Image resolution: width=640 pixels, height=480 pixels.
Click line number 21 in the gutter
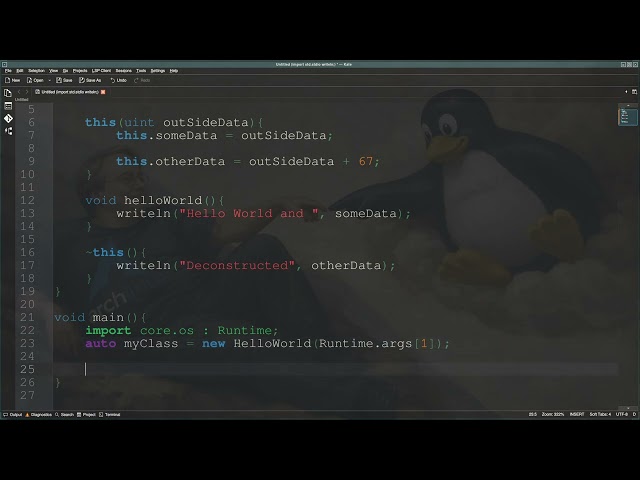point(27,318)
